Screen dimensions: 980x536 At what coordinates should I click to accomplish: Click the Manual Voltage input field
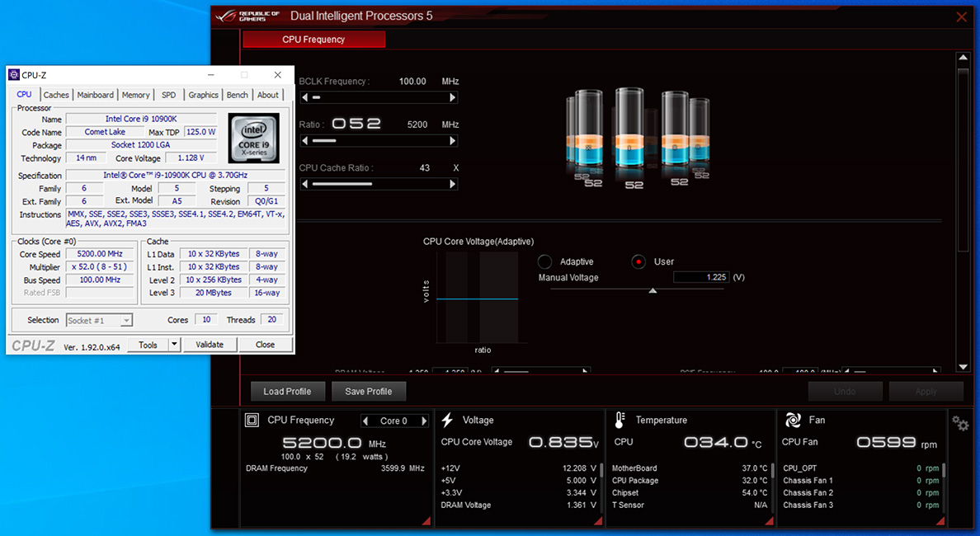click(x=701, y=277)
